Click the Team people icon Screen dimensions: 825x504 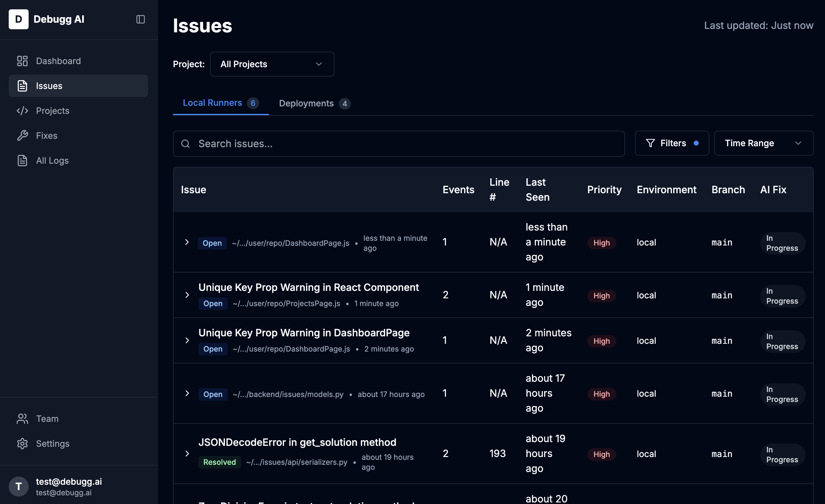click(x=22, y=419)
